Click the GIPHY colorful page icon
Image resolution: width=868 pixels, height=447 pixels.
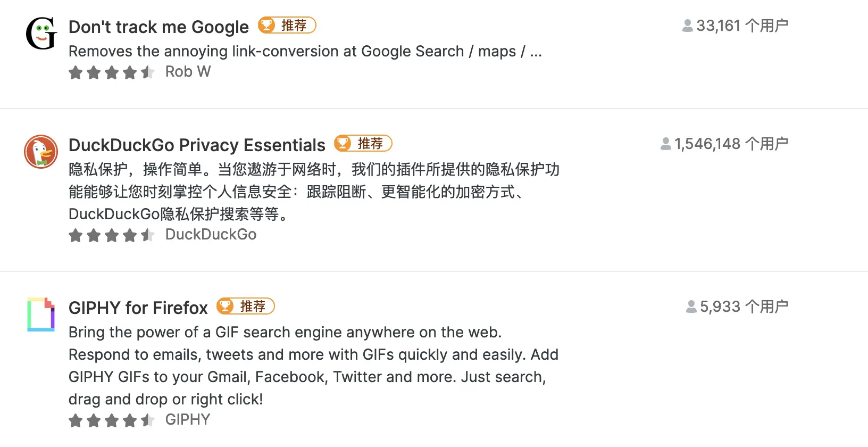41,314
